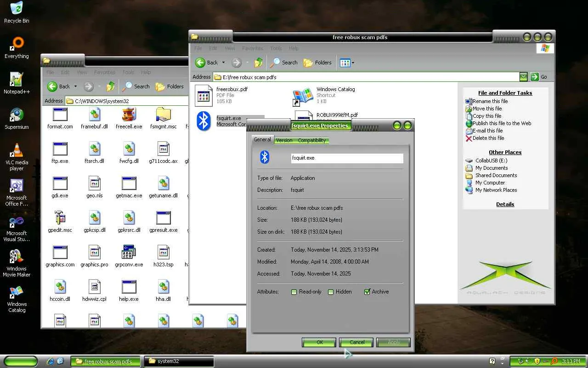Click the address bar in the system32 window
The image size is (588, 368).
coord(127,101)
